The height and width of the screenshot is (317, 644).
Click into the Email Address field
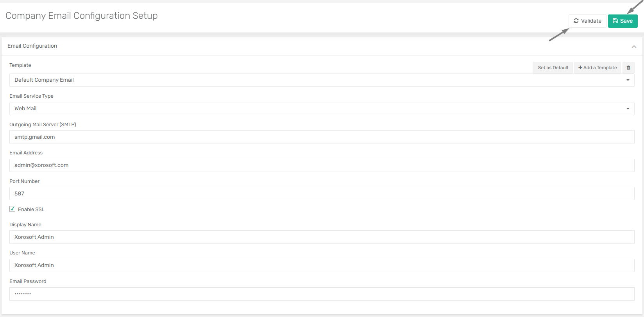[x=322, y=165]
